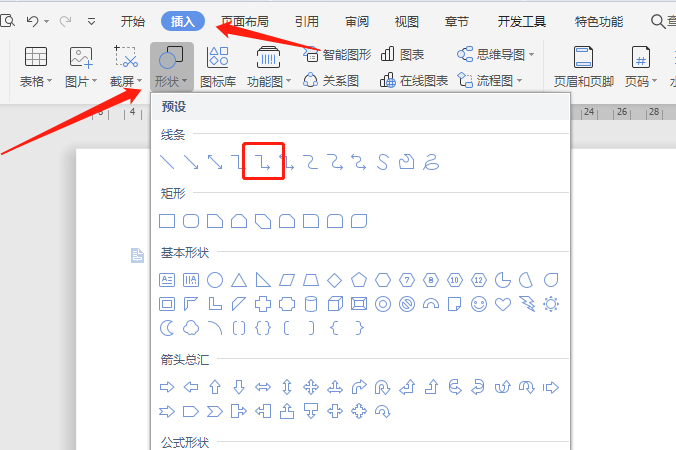The width and height of the screenshot is (676, 450).
Task: Select the parallelogram shape
Action: click(x=287, y=280)
